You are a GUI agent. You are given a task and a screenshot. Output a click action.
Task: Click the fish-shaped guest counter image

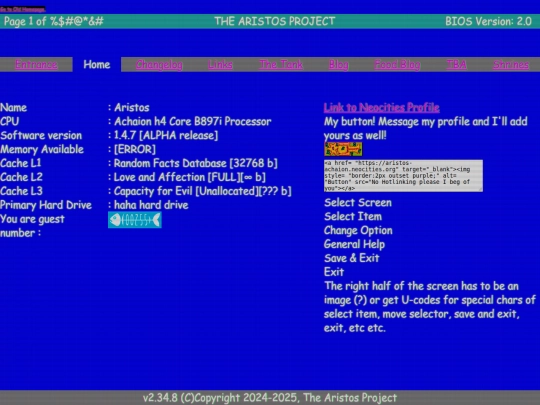135,220
